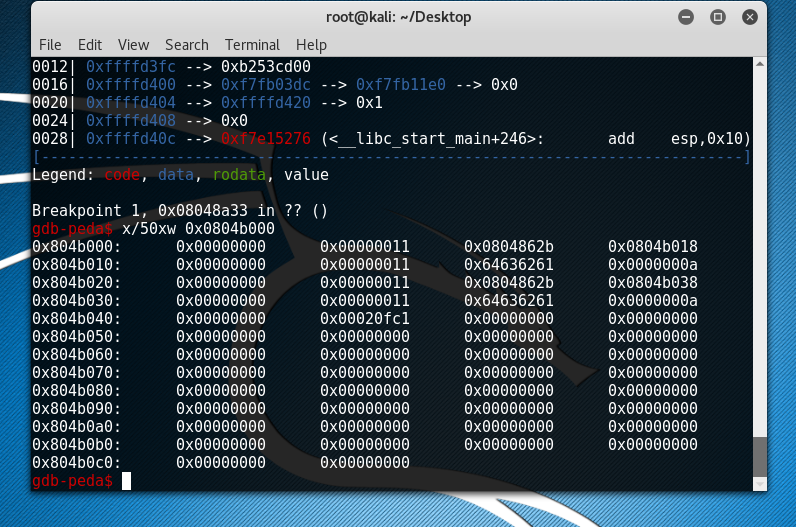The height and width of the screenshot is (527, 796).
Task: Click 0x0804862b in the 0x804b000 row
Action: (509, 247)
